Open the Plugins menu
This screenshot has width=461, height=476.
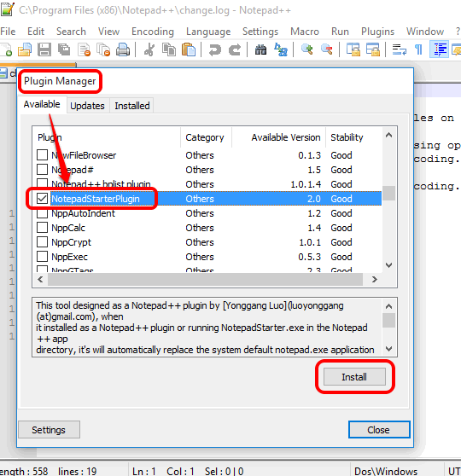(377, 32)
